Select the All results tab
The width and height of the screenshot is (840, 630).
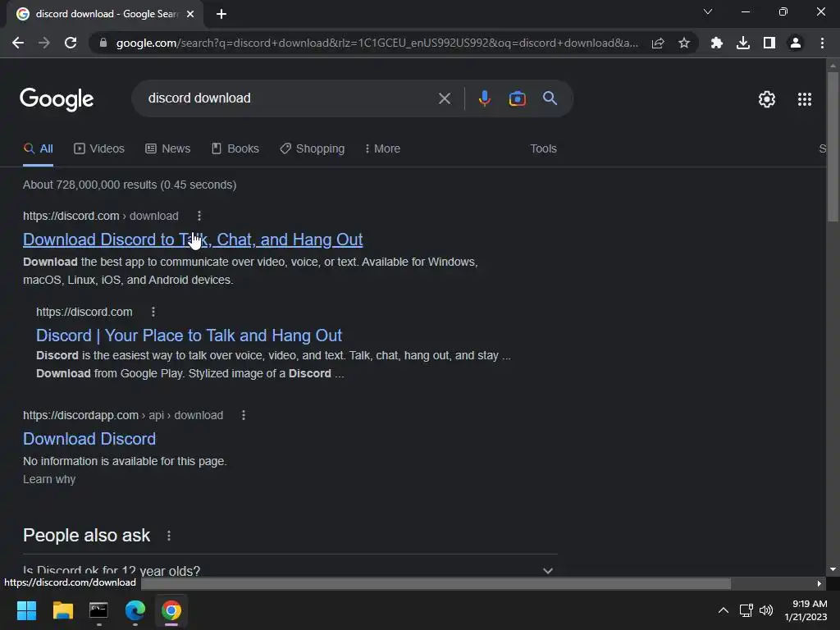click(x=38, y=149)
